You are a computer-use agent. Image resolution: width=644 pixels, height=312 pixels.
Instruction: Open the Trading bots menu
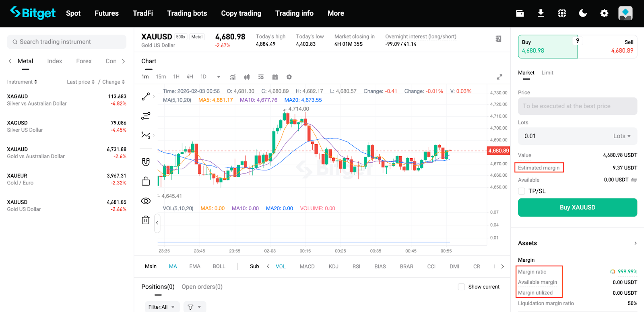pyautogui.click(x=187, y=13)
